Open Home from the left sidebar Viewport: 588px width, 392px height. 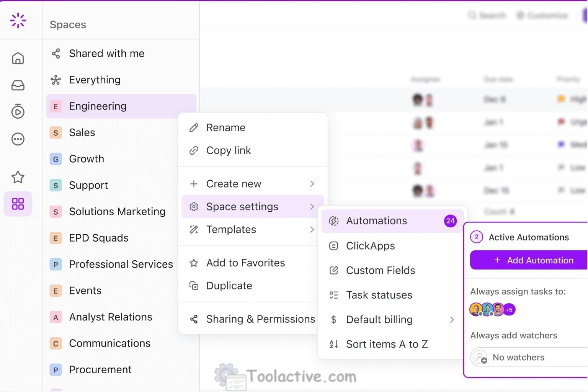tap(18, 58)
